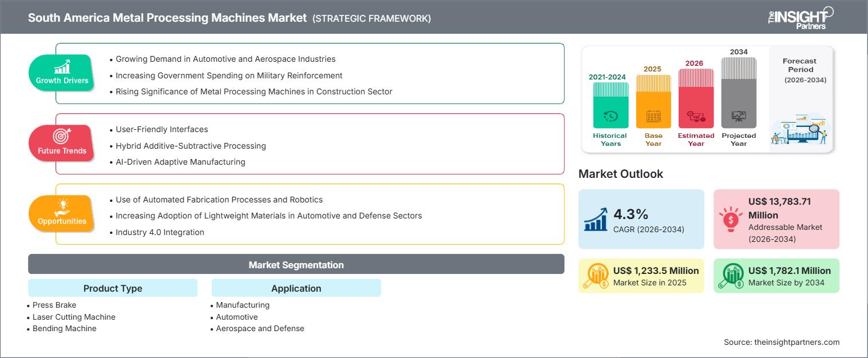Click the Growth Drivers bar chart icon
The height and width of the screenshot is (358, 868).
[62, 66]
